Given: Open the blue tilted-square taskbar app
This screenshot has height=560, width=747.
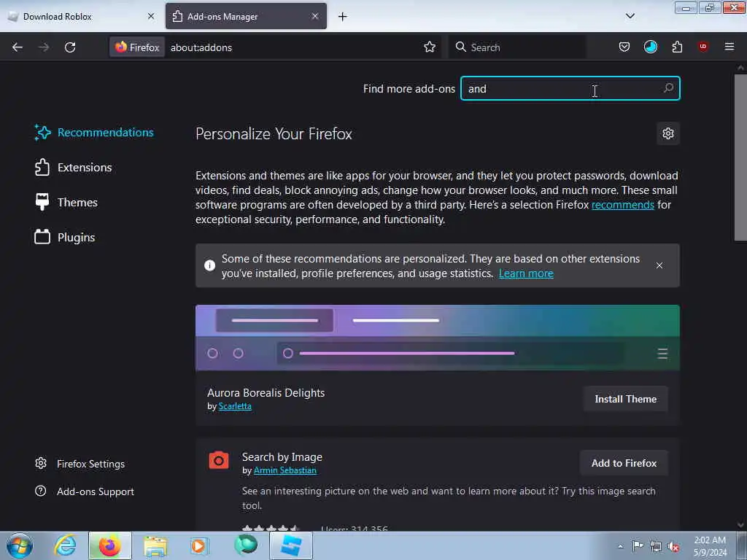Looking at the screenshot, I should click(x=291, y=545).
